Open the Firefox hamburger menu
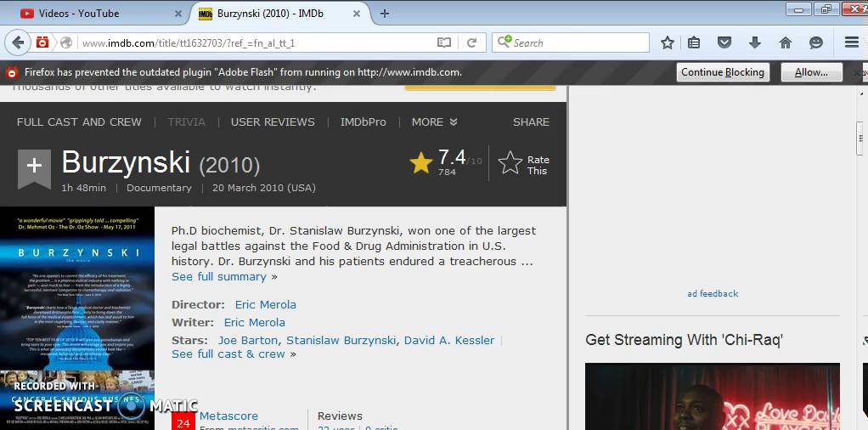The height and width of the screenshot is (430, 868). [851, 42]
